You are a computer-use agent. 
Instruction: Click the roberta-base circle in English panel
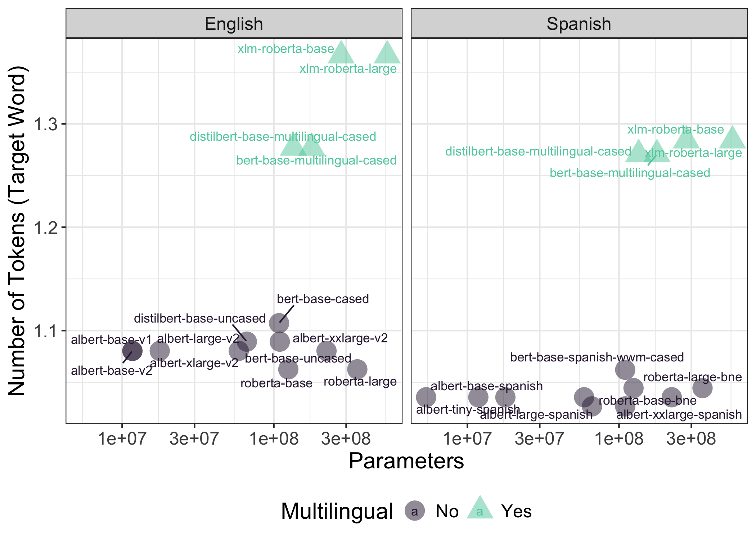tap(288, 369)
